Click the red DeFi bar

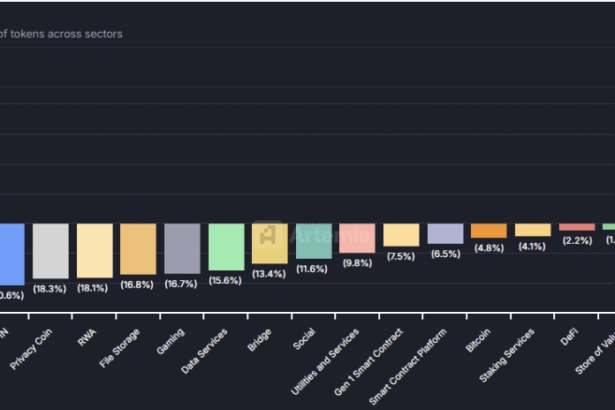pyautogui.click(x=576, y=227)
